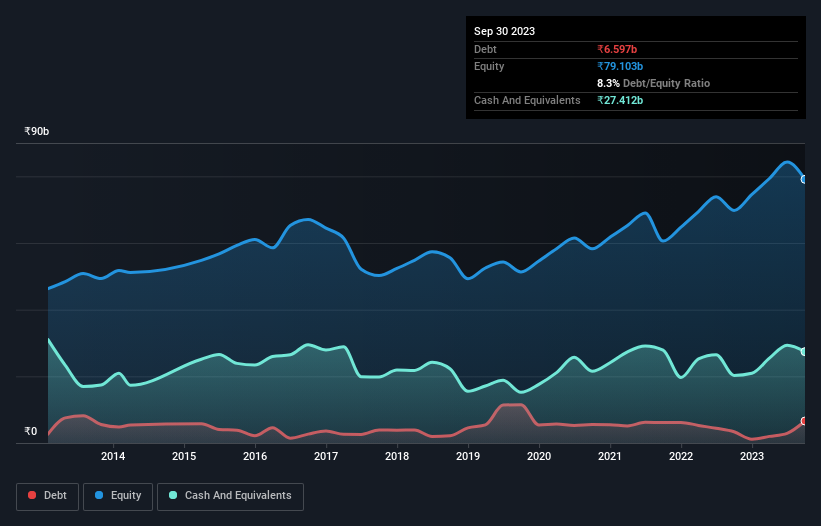Click the ₹79.103b equity value

point(620,66)
